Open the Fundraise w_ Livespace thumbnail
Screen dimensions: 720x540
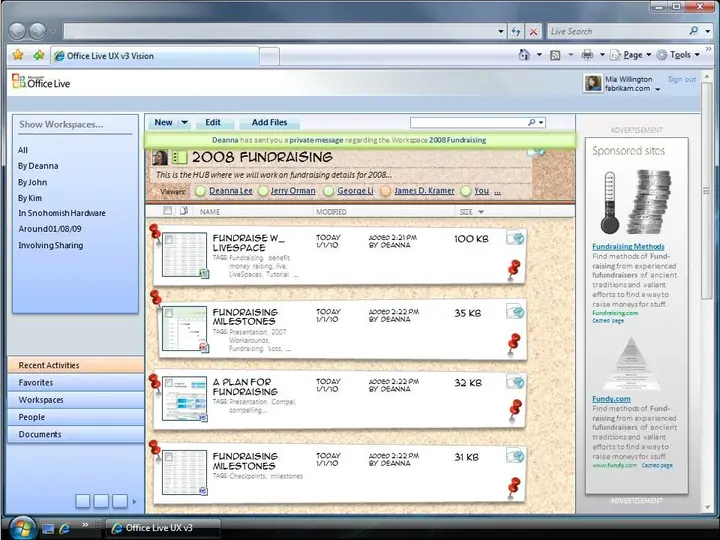click(x=184, y=254)
